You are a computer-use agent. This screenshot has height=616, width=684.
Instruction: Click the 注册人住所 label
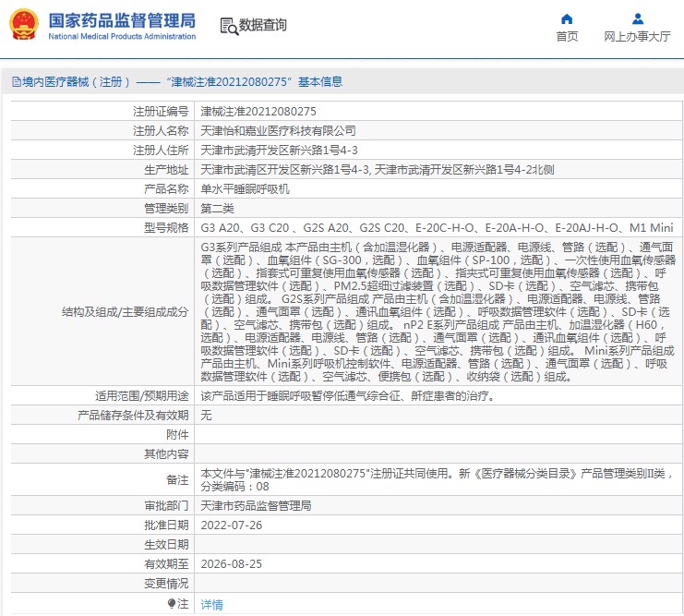[161, 151]
